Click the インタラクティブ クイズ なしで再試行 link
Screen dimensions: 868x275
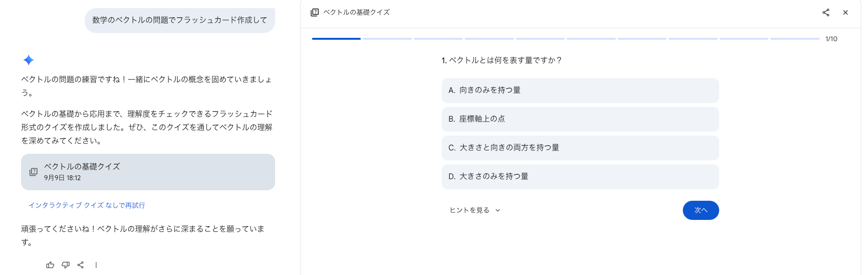[x=87, y=205]
